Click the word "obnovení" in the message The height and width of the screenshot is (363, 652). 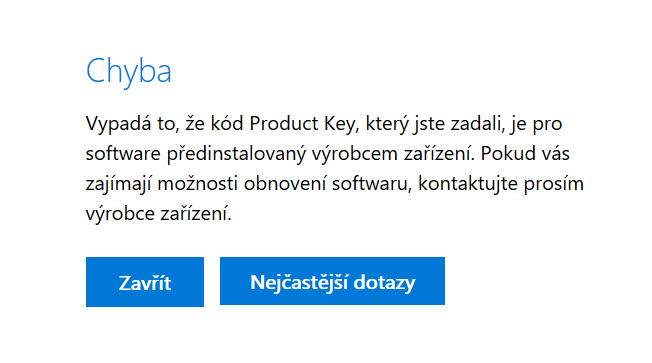click(x=284, y=184)
